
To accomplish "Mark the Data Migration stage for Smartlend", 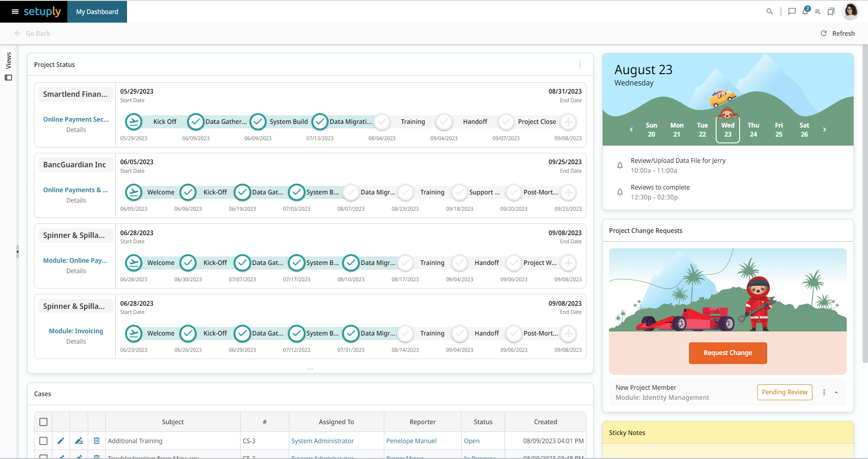I will 320,122.
